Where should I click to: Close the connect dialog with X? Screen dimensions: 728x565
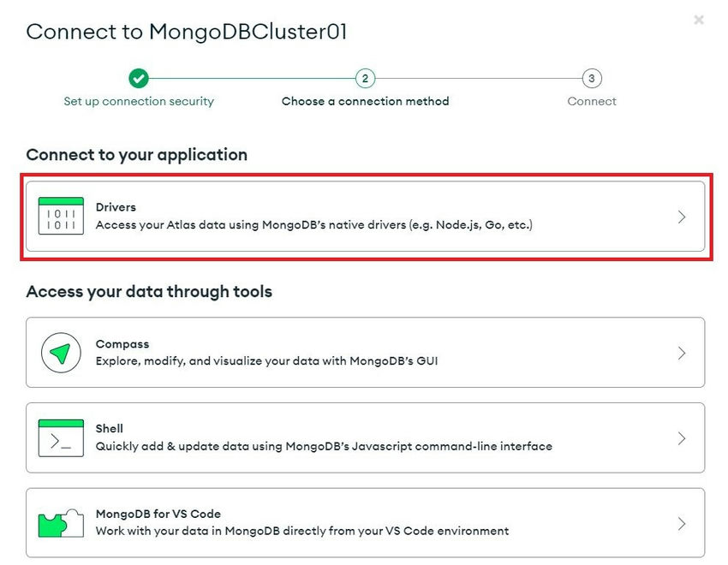[699, 20]
